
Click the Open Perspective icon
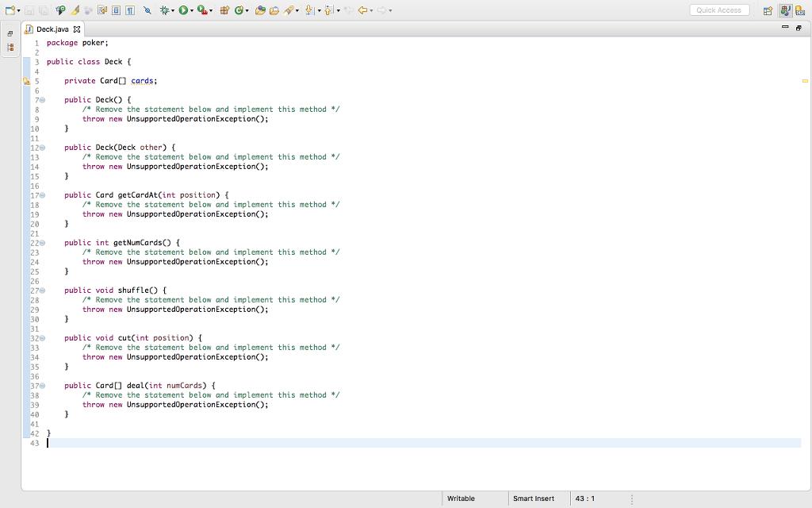[x=767, y=10]
